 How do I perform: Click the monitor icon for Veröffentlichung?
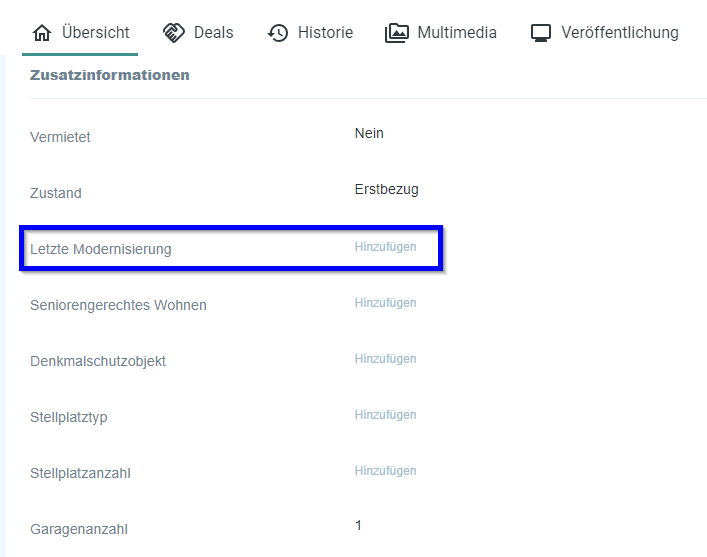pos(541,33)
